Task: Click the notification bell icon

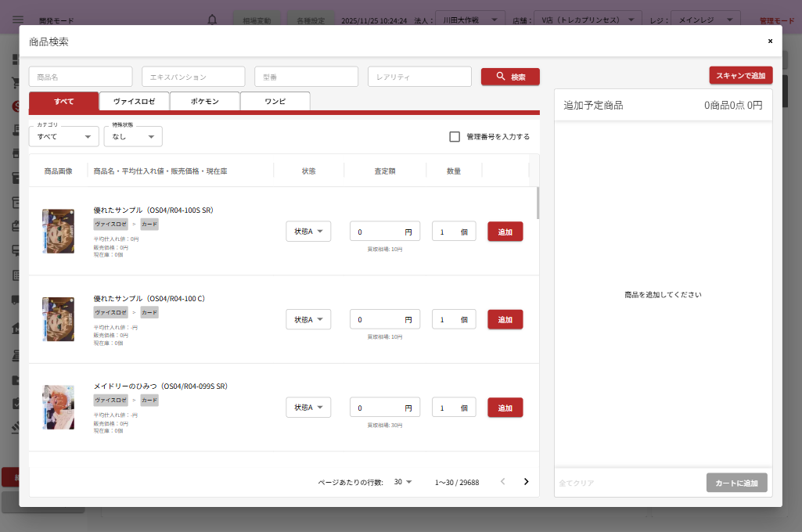Action: point(212,20)
